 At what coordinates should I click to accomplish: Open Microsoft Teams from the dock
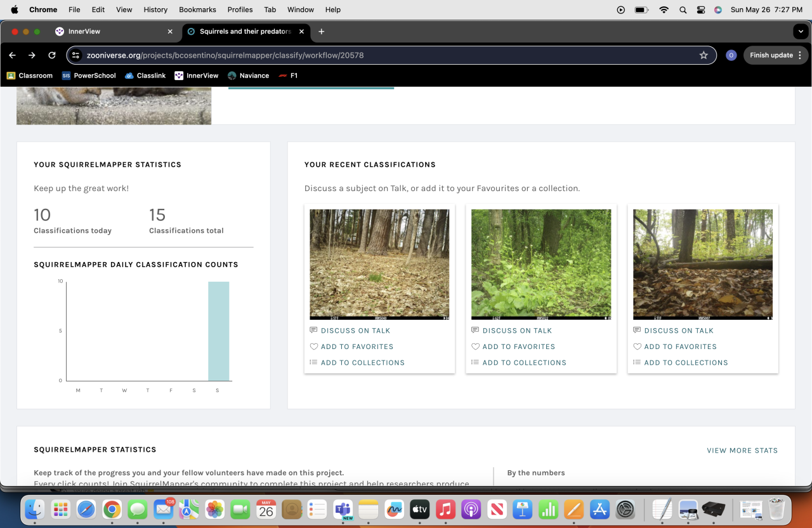point(343,509)
